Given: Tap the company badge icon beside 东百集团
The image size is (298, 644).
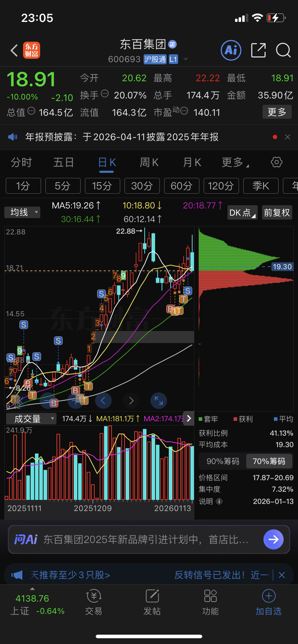Looking at the screenshot, I should (x=172, y=44).
